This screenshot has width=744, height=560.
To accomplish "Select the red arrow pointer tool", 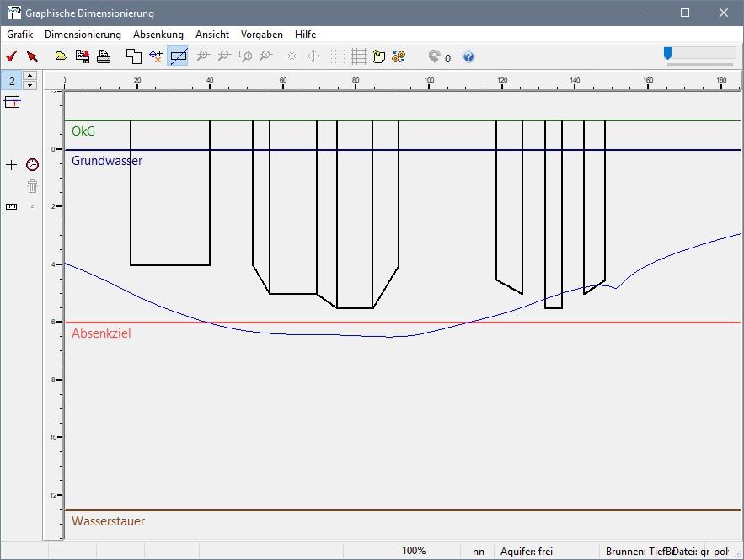I will click(x=32, y=56).
